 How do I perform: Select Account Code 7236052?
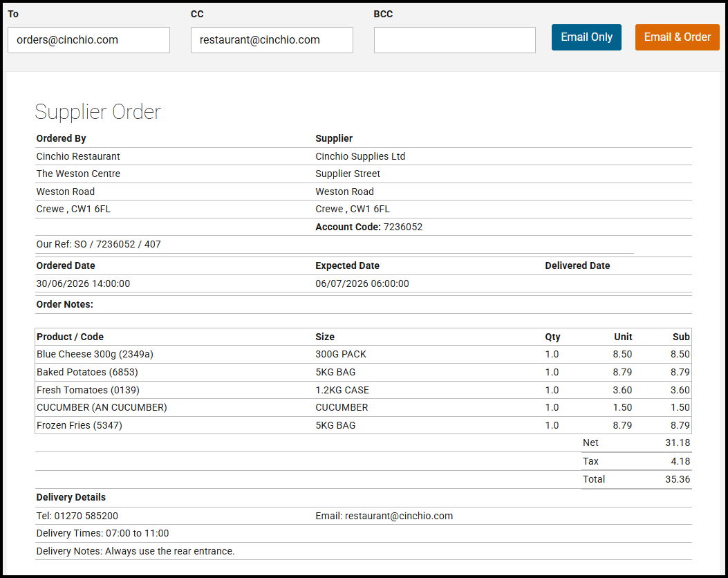point(368,227)
